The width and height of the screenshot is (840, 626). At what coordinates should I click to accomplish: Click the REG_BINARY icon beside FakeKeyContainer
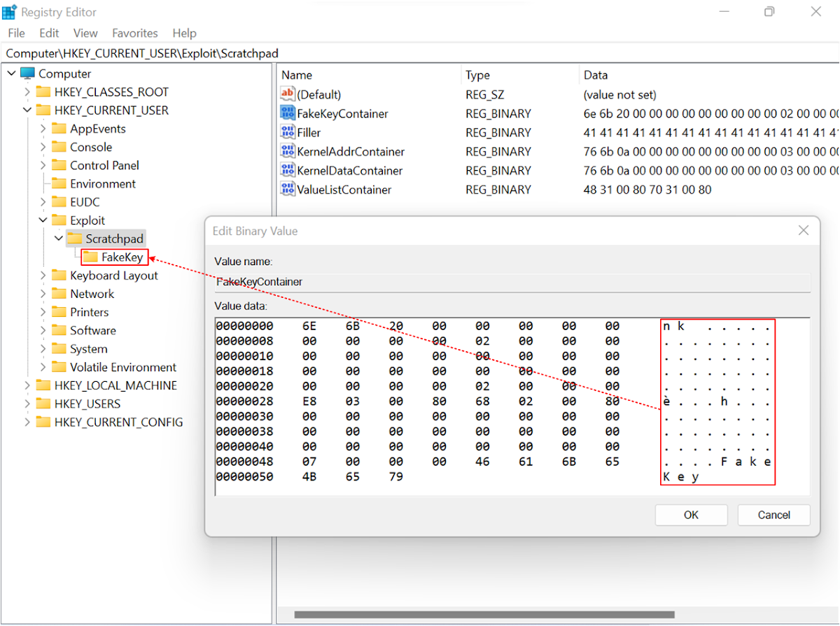(288, 113)
